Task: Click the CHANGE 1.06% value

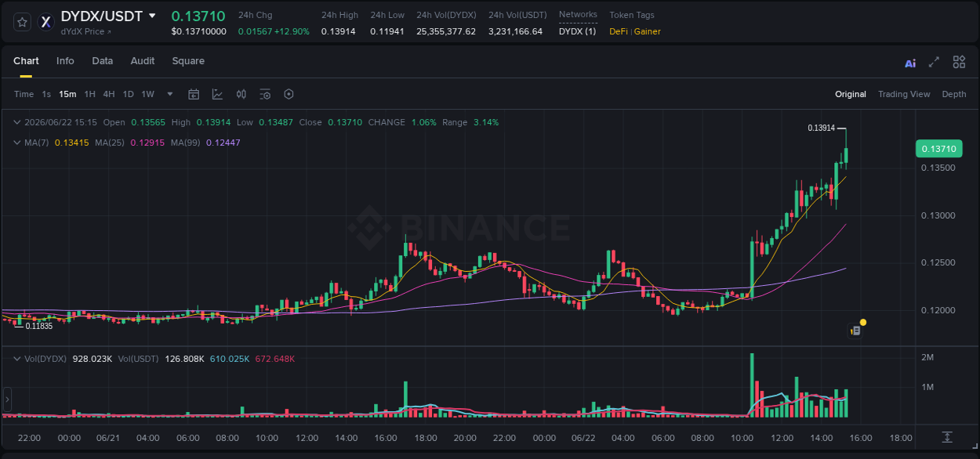Action: click(425, 122)
